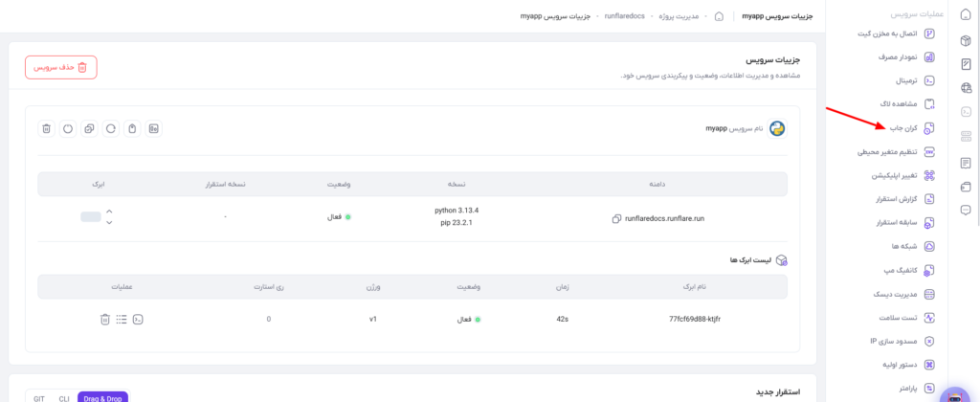Screen dimensions: 980x402
Task: Click pod version value v1
Action: point(373,319)
